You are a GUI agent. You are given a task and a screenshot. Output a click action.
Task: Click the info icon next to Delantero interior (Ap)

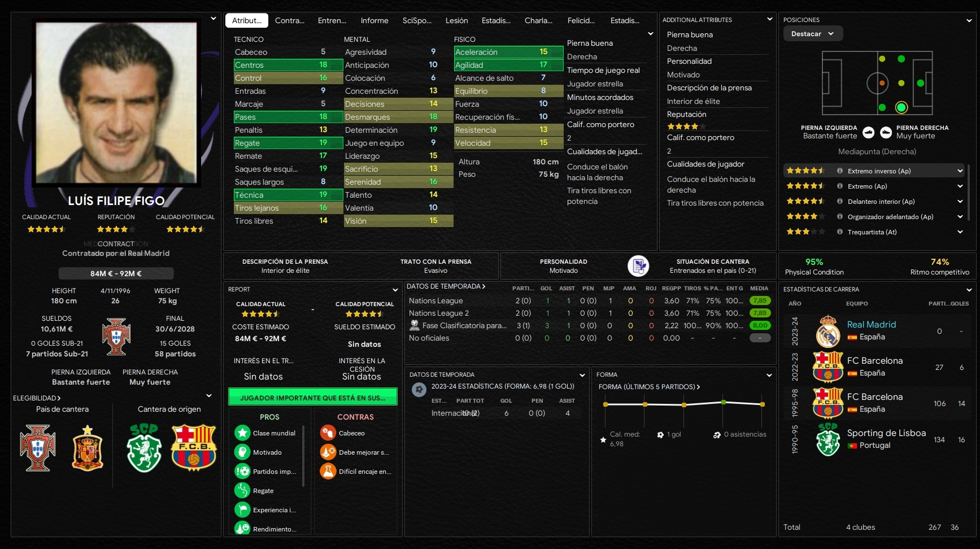[840, 202]
